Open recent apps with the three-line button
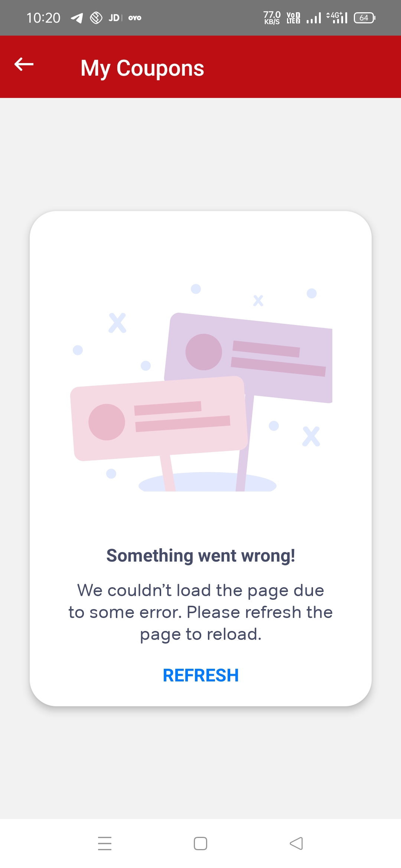This screenshot has width=401, height=868. click(105, 843)
